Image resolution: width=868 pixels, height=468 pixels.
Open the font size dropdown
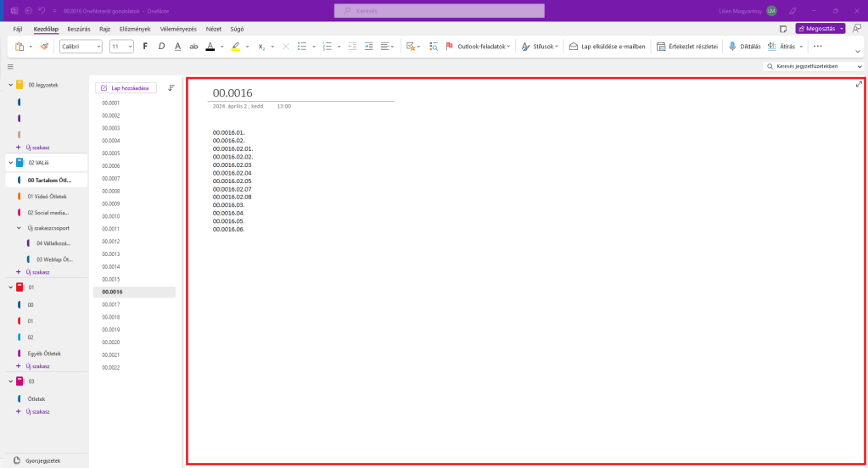point(121,47)
